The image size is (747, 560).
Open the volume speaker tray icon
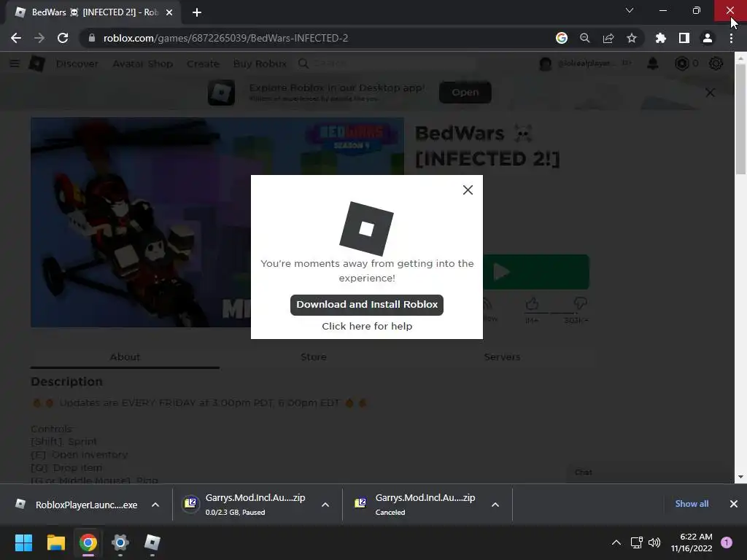pos(654,542)
